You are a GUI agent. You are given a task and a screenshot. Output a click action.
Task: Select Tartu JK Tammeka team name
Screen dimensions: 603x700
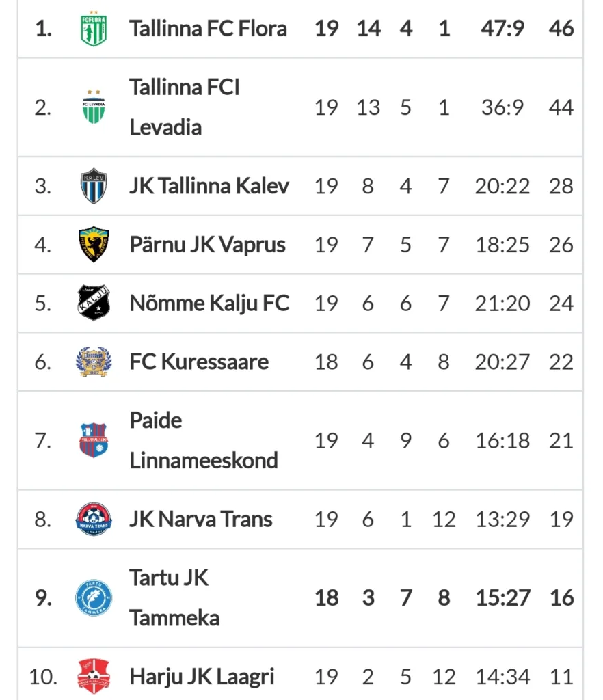click(174, 597)
